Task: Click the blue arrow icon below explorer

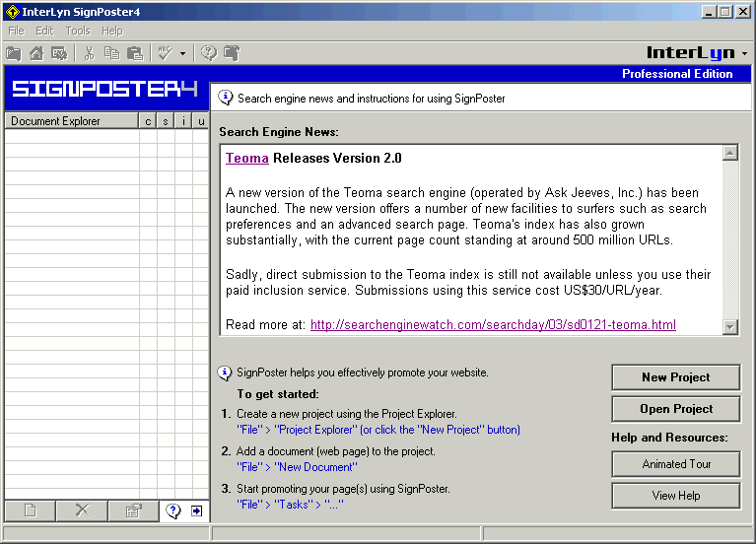Action: (x=197, y=510)
